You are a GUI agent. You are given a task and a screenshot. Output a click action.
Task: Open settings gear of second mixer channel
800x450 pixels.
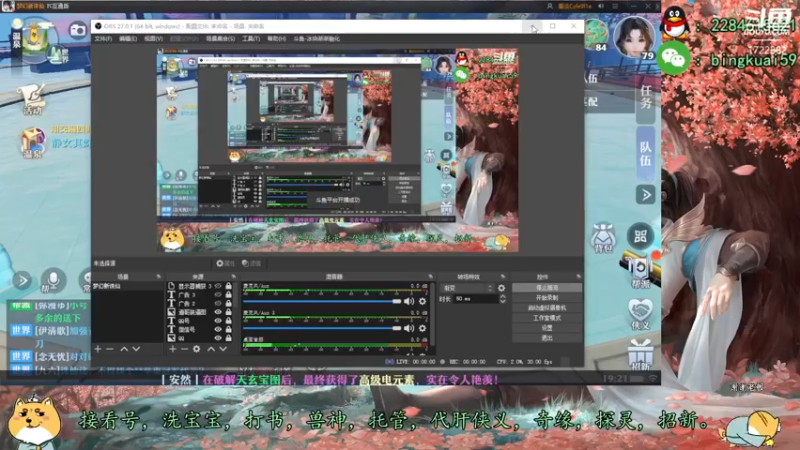coord(422,328)
